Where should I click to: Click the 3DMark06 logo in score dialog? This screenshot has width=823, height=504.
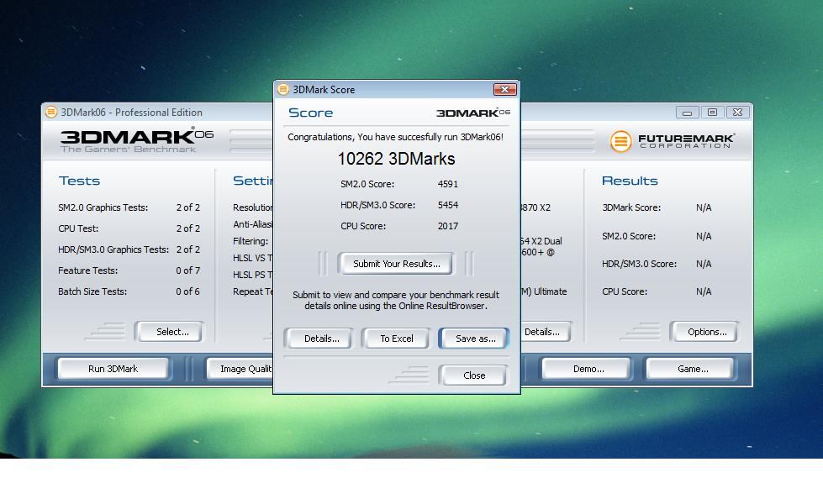pyautogui.click(x=473, y=113)
